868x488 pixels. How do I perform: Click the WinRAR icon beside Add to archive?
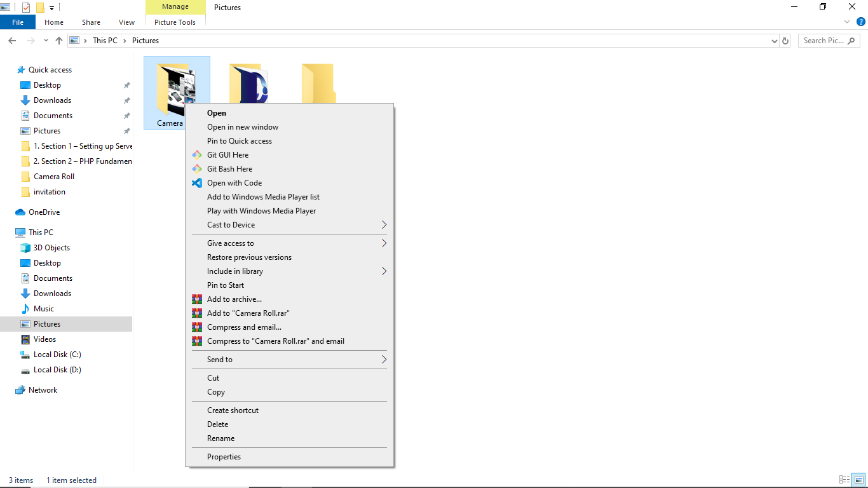click(197, 299)
